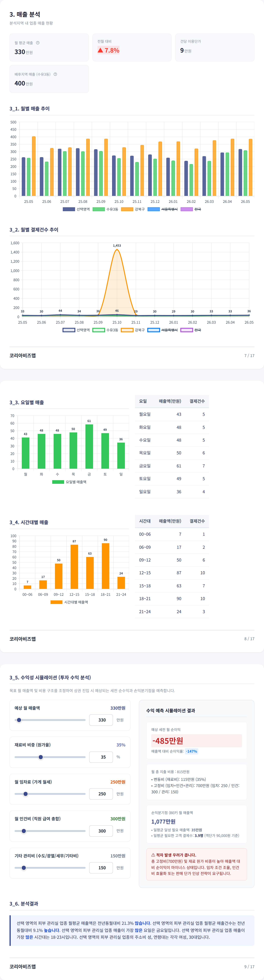This screenshot has height=980, width=264.
Task: Select the 목요일 row in weekday table
Action: pyautogui.click(x=172, y=453)
